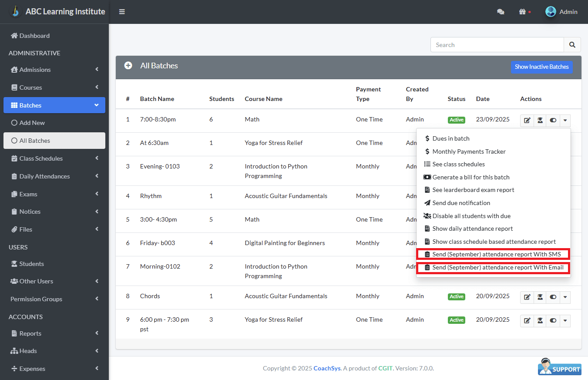Expand the Reports section in the sidebar
The height and width of the screenshot is (380, 588).
(54, 333)
